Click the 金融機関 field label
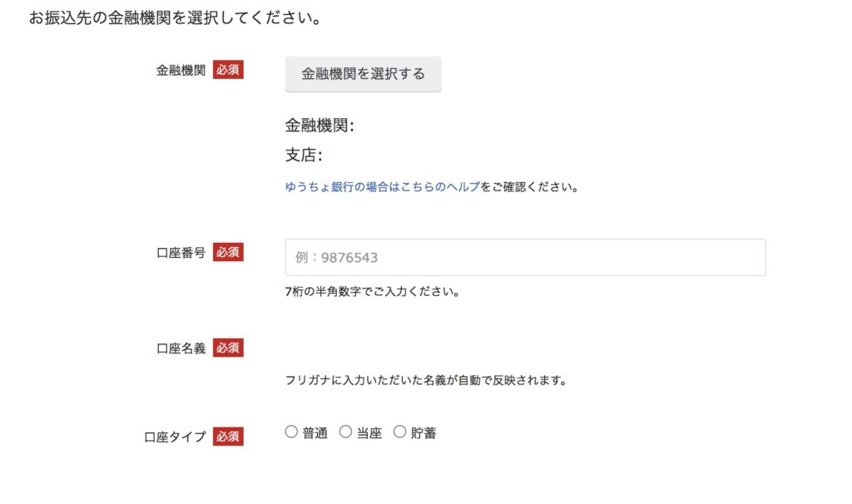The height and width of the screenshot is (504, 852). 181,70
